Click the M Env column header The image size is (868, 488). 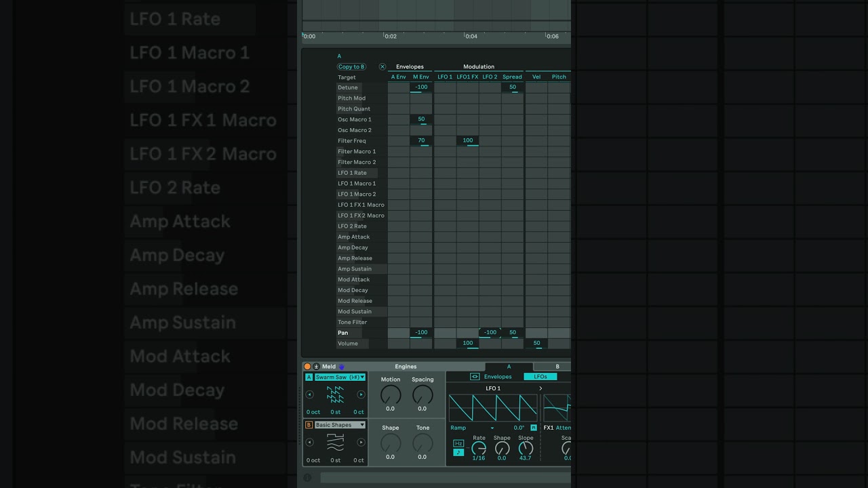point(421,77)
